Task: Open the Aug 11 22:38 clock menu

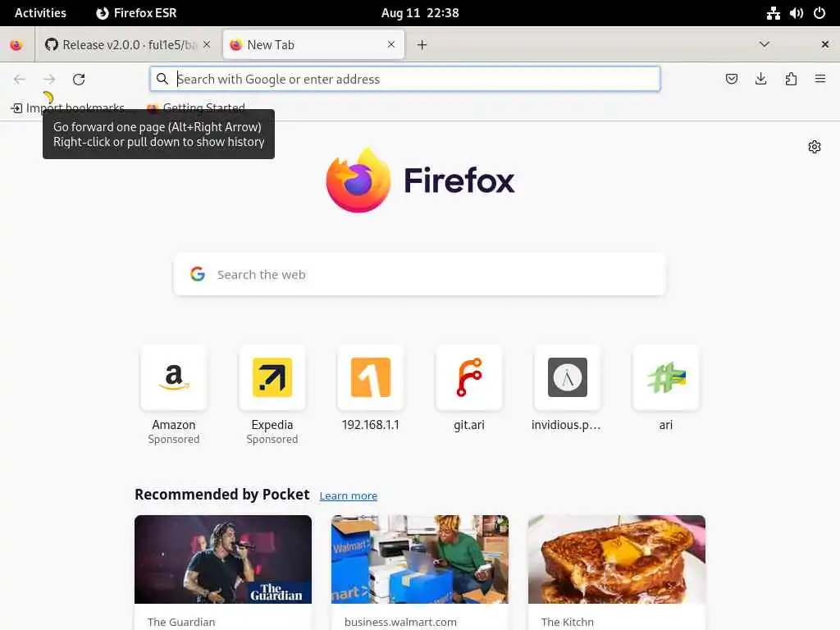Action: pyautogui.click(x=420, y=13)
